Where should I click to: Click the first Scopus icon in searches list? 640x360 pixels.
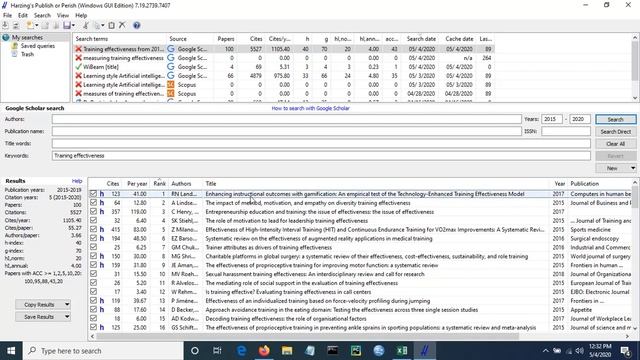click(171, 85)
